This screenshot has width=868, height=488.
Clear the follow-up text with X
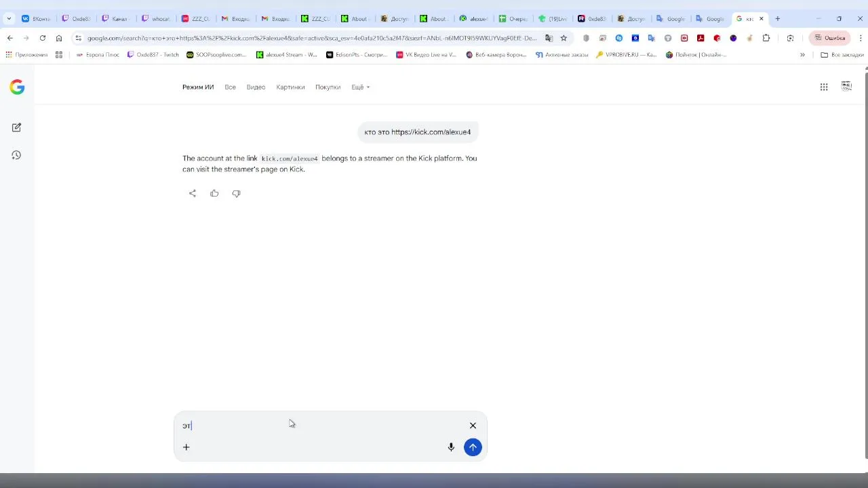473,426
